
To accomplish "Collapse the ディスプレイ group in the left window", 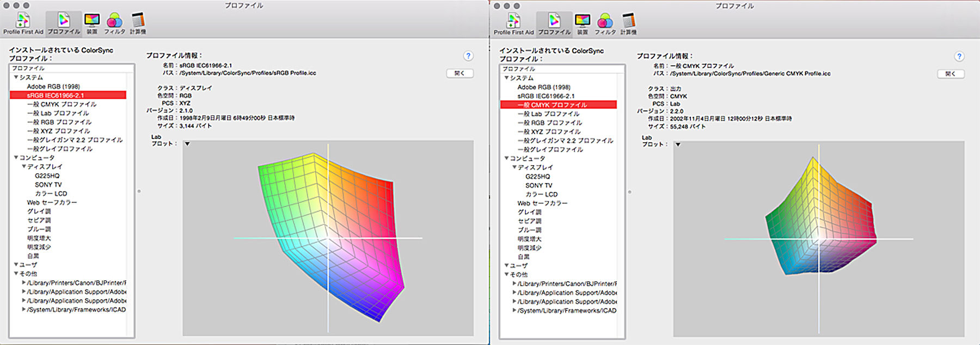I will [24, 166].
